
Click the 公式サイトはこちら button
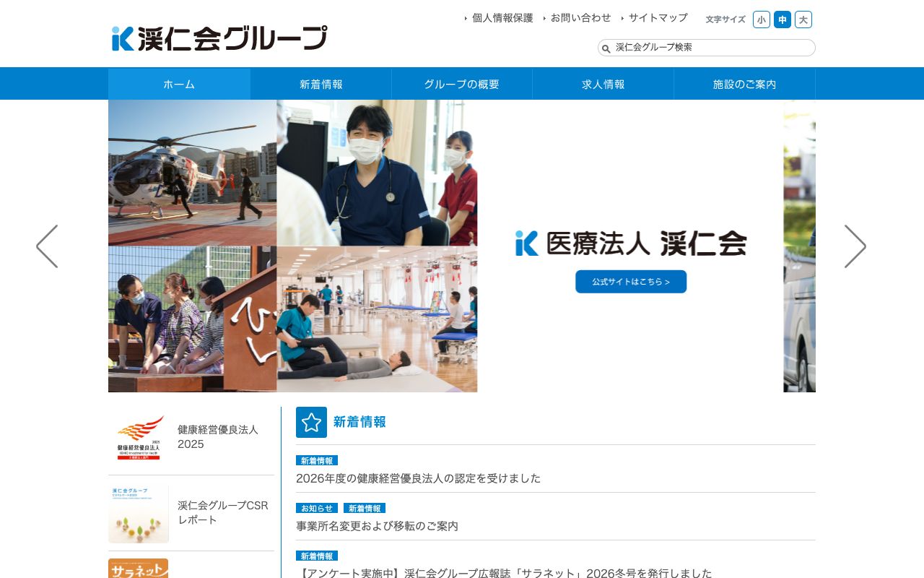point(631,282)
